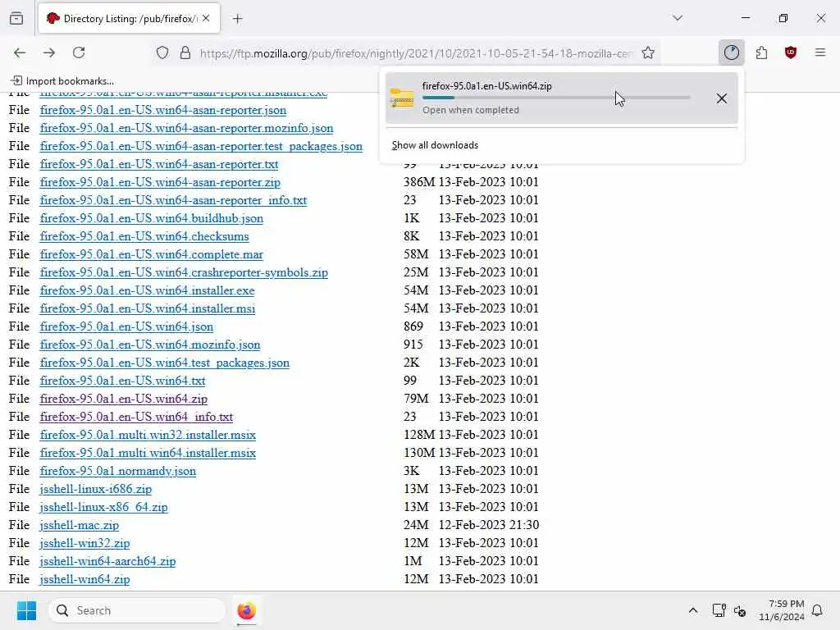Cancel the firefox-95.0a1 zip download
This screenshot has width=840, height=630.
[x=722, y=98]
